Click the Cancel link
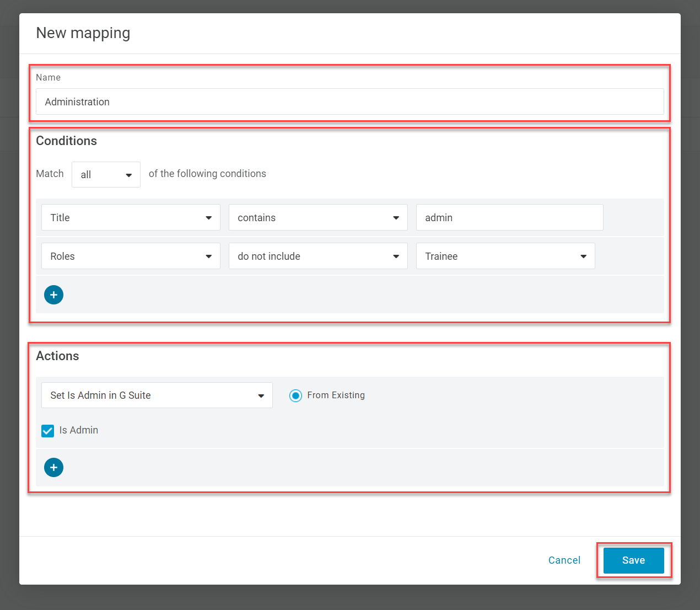The image size is (700, 610). [564, 560]
